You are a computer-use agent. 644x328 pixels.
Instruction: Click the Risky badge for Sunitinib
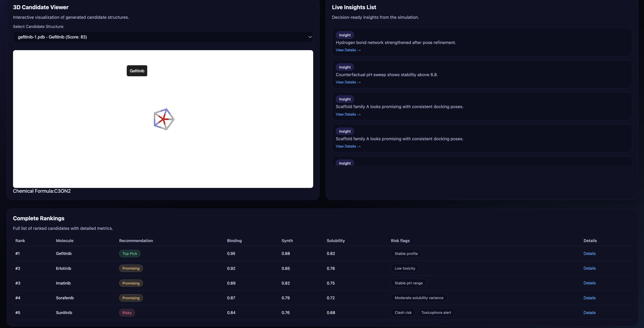tap(127, 313)
